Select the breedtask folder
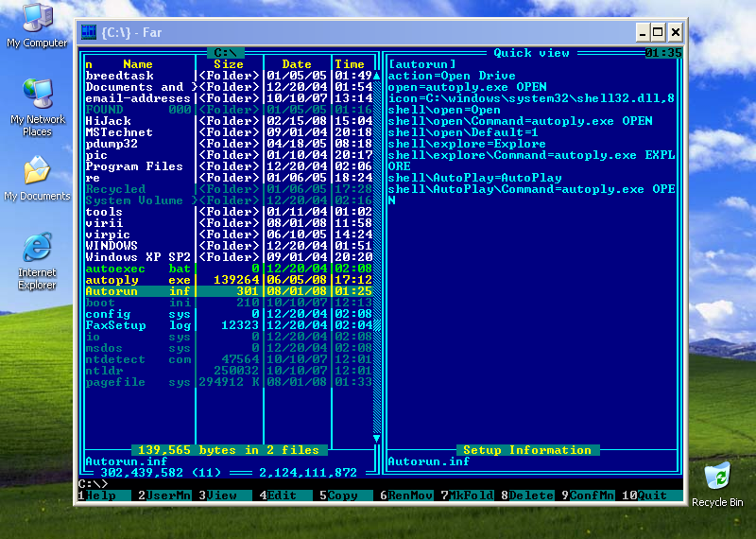756x539 pixels. pos(229,76)
